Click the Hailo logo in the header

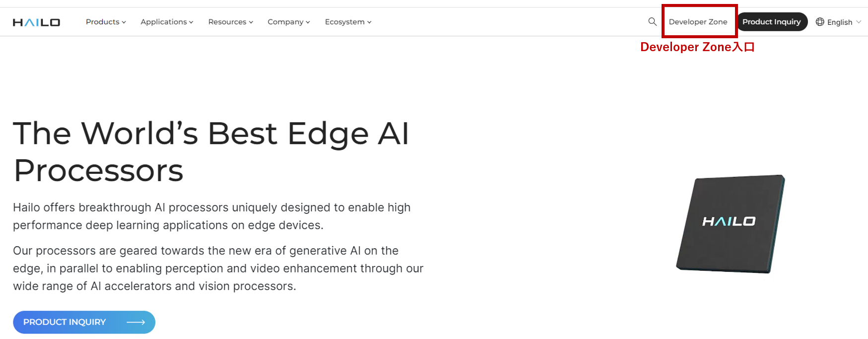point(36,22)
